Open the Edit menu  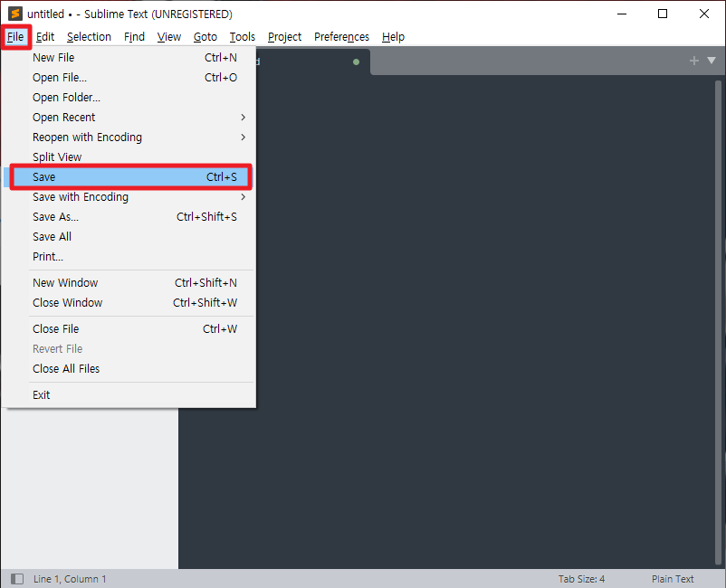pyautogui.click(x=45, y=36)
